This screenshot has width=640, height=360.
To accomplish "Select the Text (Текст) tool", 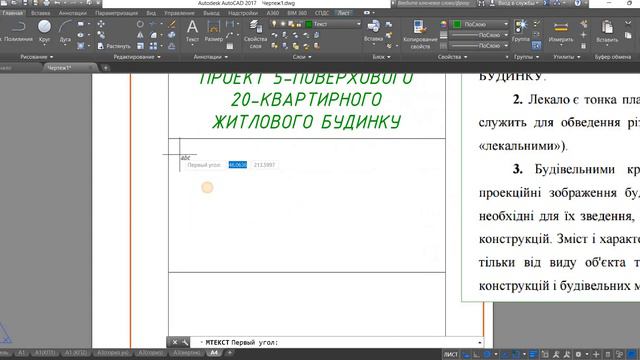I will point(192,32).
